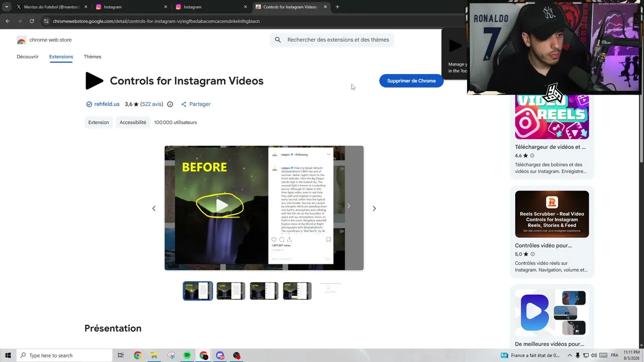Click the Snipping Tool icon on the taskbar
This screenshot has width=644, height=362.
[171, 355]
